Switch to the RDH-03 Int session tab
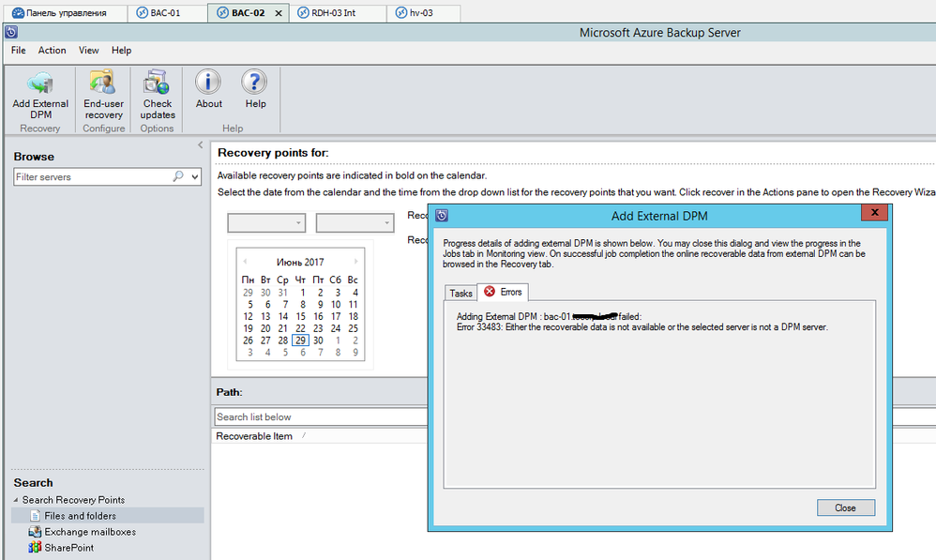This screenshot has width=936, height=560. click(338, 12)
